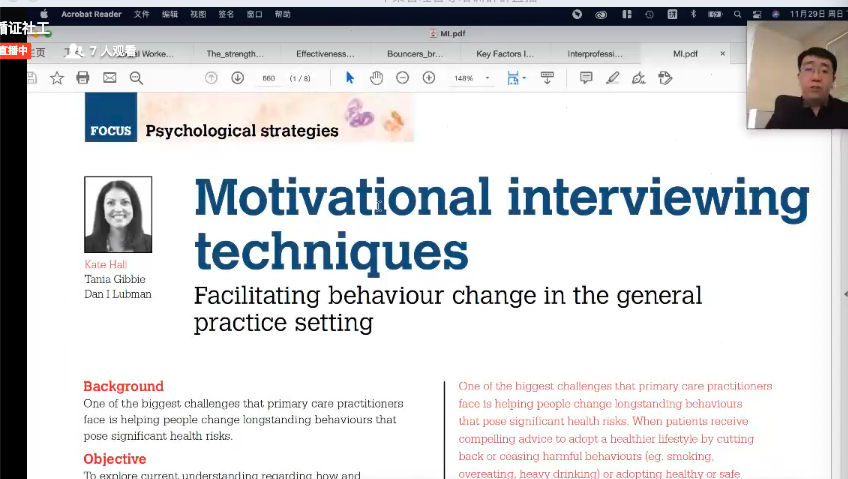848x479 pixels.
Task: Switch to Bouncers_br... tab
Action: (415, 54)
